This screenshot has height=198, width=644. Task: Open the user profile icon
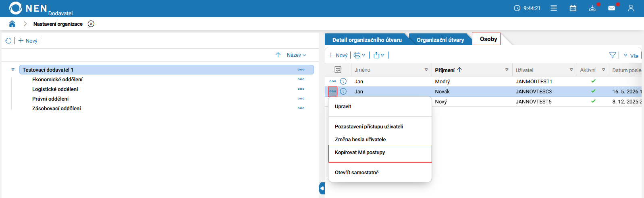click(631, 8)
